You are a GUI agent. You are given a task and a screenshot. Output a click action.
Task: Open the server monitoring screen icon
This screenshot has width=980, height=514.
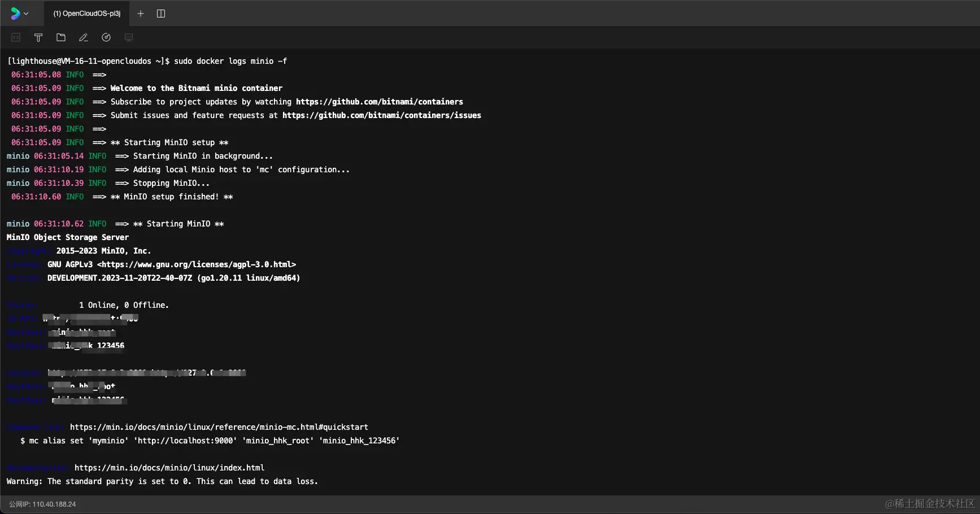[129, 37]
